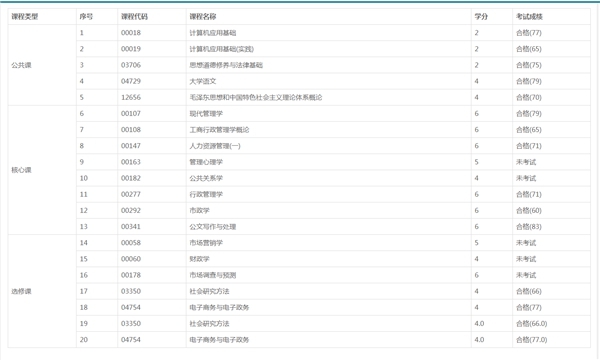Select course name 行政管理学
Screen dimensions: 600x360
(206, 194)
